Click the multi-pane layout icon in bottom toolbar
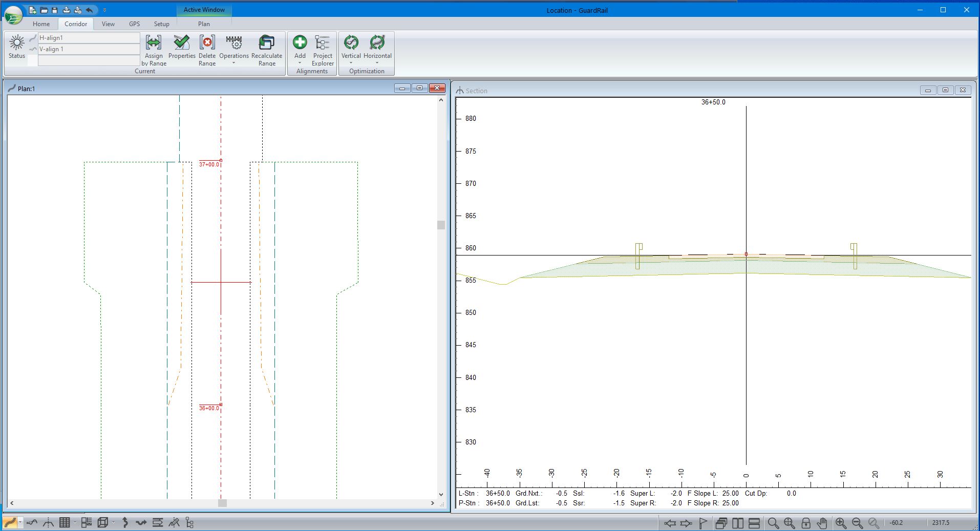Screen dimensions: 980x531 pos(87,523)
